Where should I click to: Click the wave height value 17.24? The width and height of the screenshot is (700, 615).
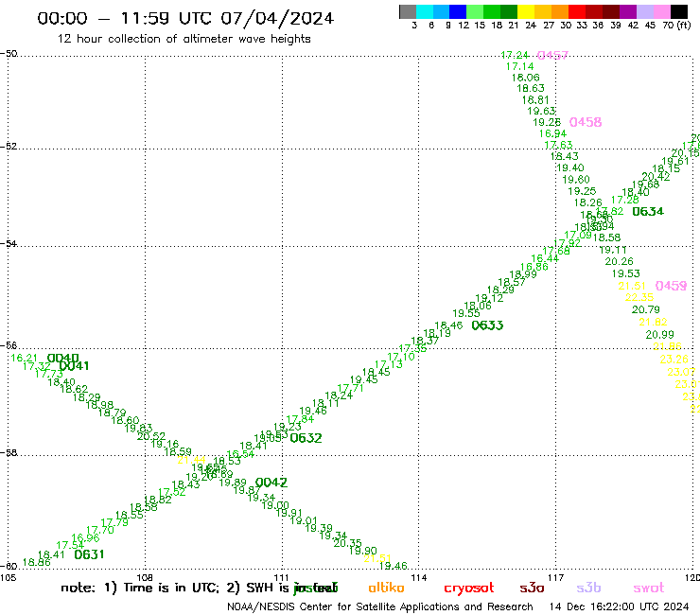point(515,56)
